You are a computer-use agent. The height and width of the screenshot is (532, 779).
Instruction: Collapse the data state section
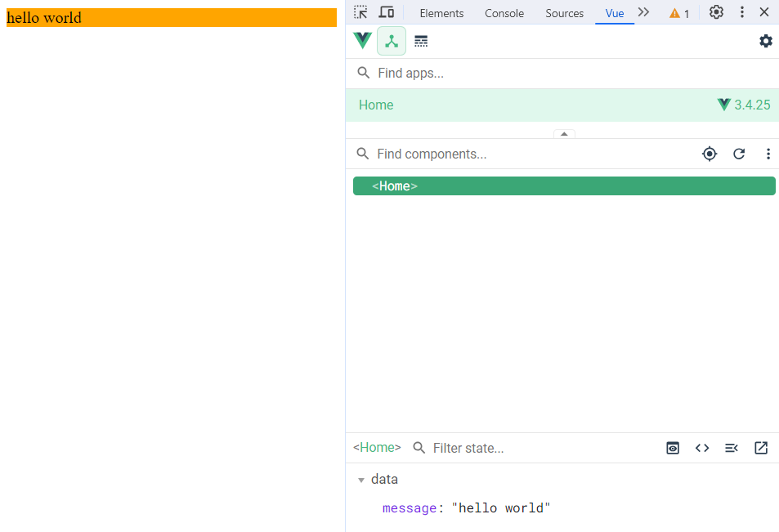tap(361, 480)
